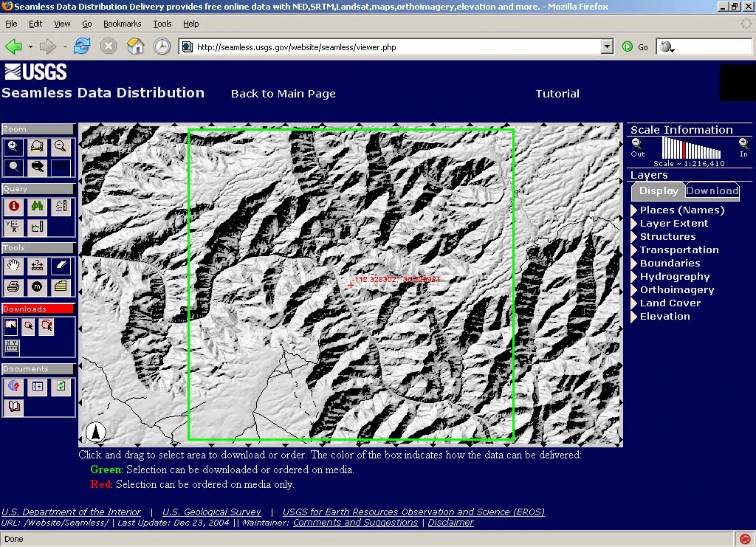The width and height of the screenshot is (756, 547).
Task: Click the green arrows refresh document icon
Action: click(x=61, y=387)
